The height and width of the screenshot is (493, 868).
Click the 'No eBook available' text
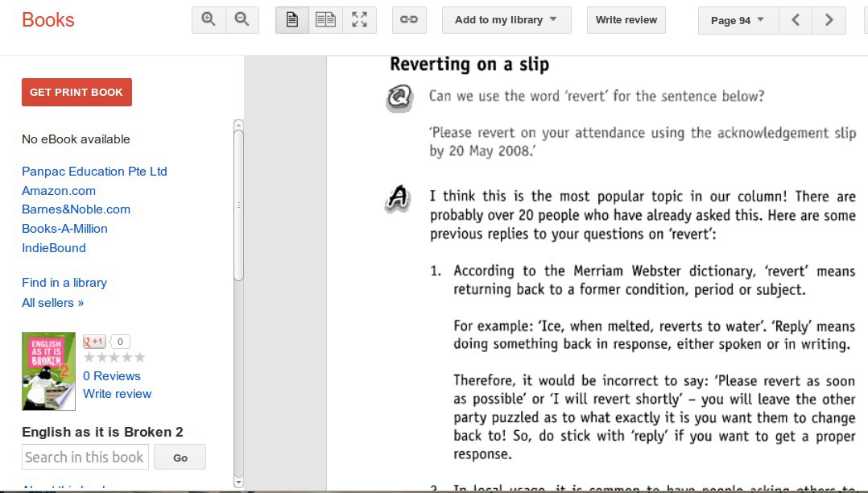pos(76,139)
